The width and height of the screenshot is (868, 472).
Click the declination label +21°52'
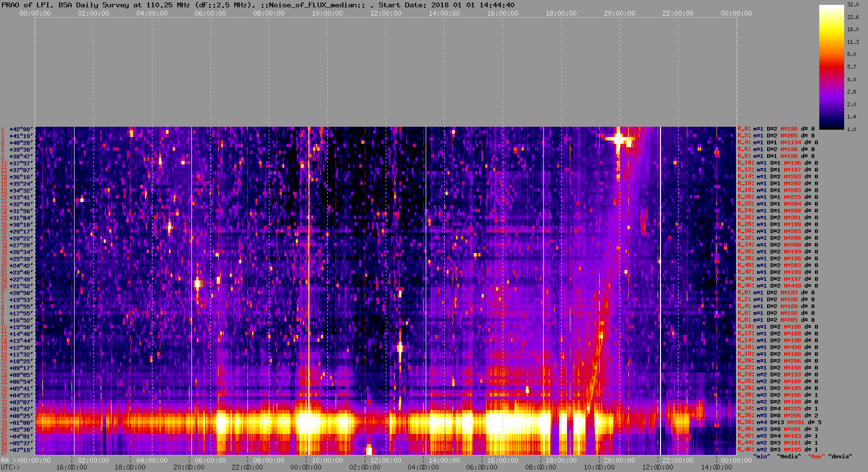coord(21,286)
